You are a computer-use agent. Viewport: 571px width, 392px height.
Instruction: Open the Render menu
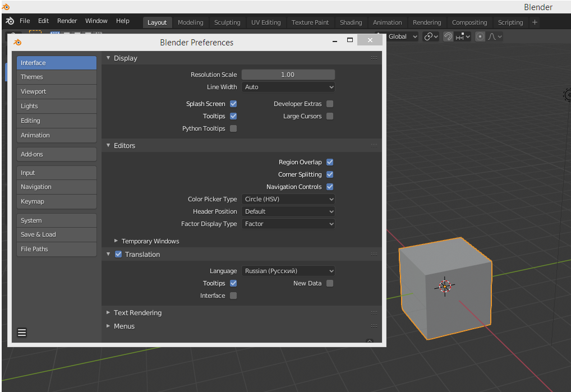click(67, 21)
